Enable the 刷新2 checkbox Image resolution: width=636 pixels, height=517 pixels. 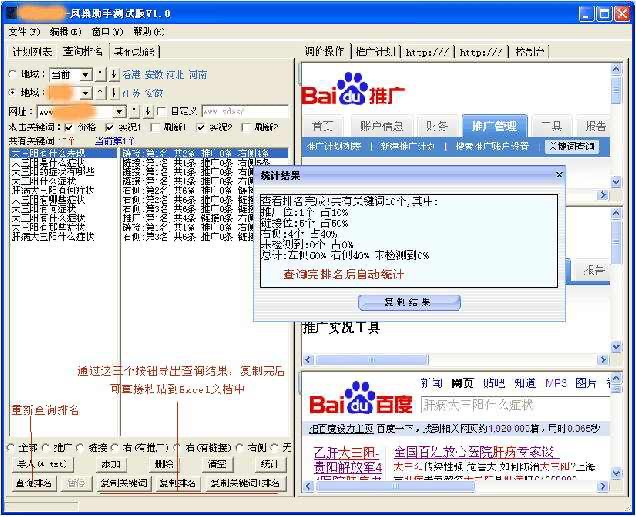tap(245, 127)
